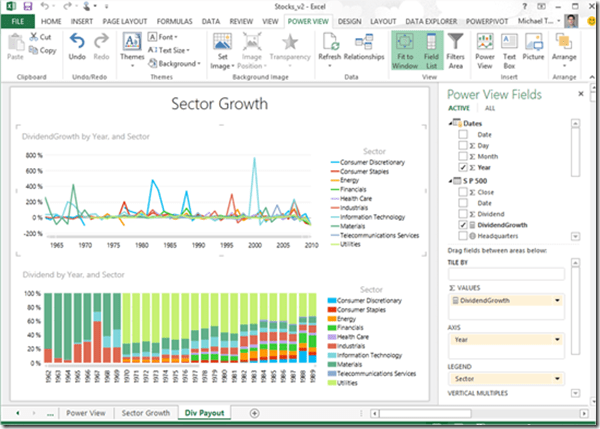Collapse the Dates table in field list
The width and height of the screenshot is (600, 429).
tap(452, 122)
